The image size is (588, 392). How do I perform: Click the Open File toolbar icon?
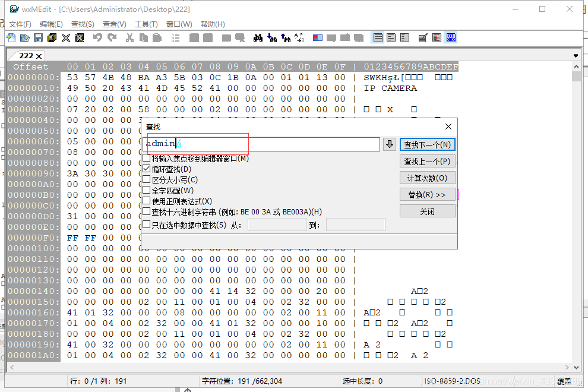(25, 38)
